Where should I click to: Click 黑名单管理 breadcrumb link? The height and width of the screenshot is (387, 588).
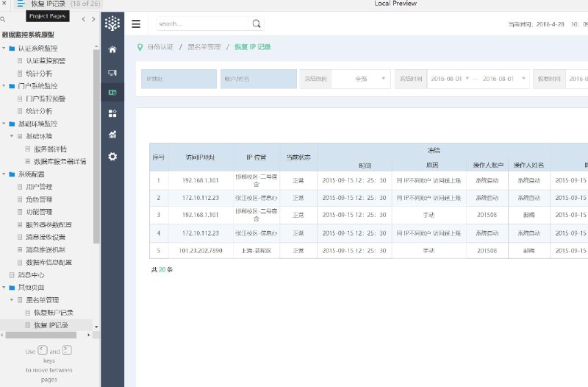[x=204, y=47]
